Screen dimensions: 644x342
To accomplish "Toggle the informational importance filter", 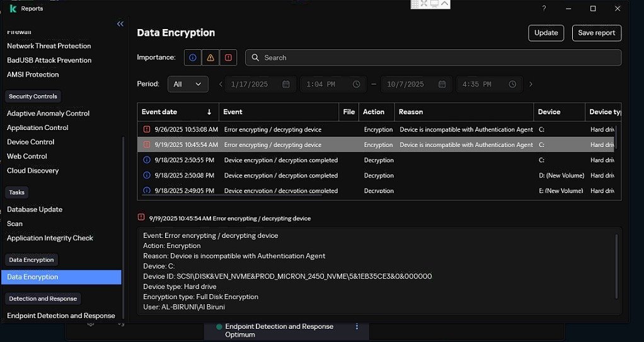I will pyautogui.click(x=193, y=57).
